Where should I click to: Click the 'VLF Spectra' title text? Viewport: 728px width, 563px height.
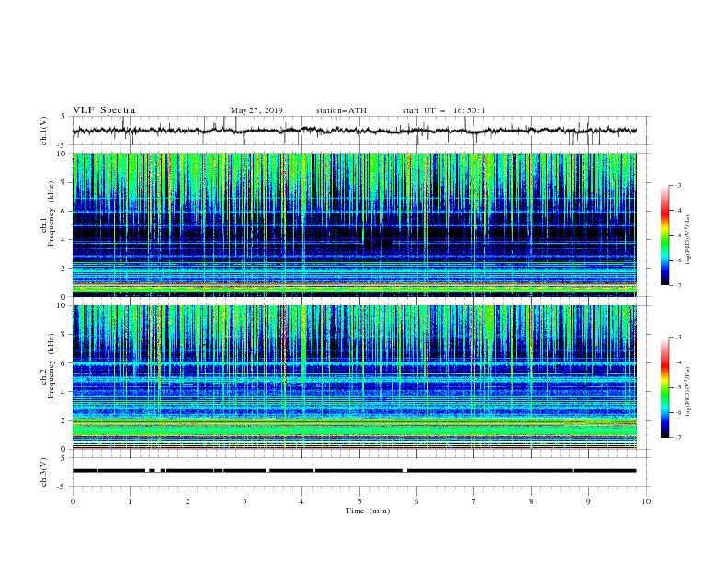tap(104, 110)
